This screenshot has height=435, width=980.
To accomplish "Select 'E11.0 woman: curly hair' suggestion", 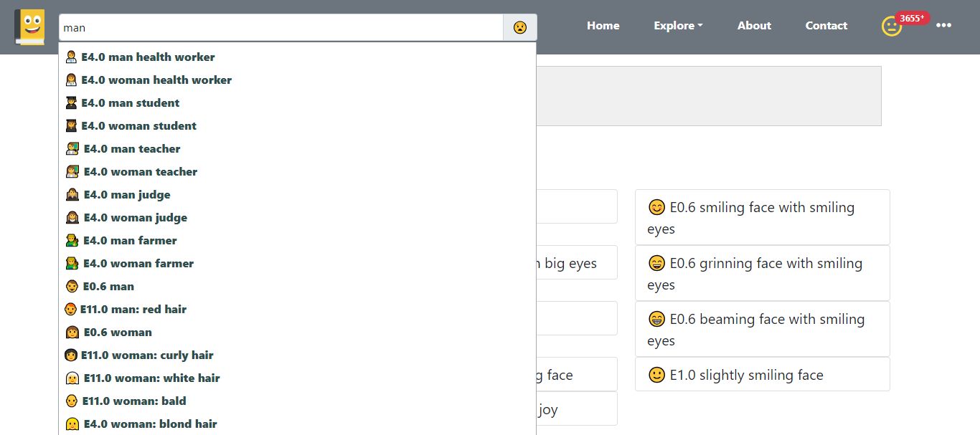I will click(147, 355).
